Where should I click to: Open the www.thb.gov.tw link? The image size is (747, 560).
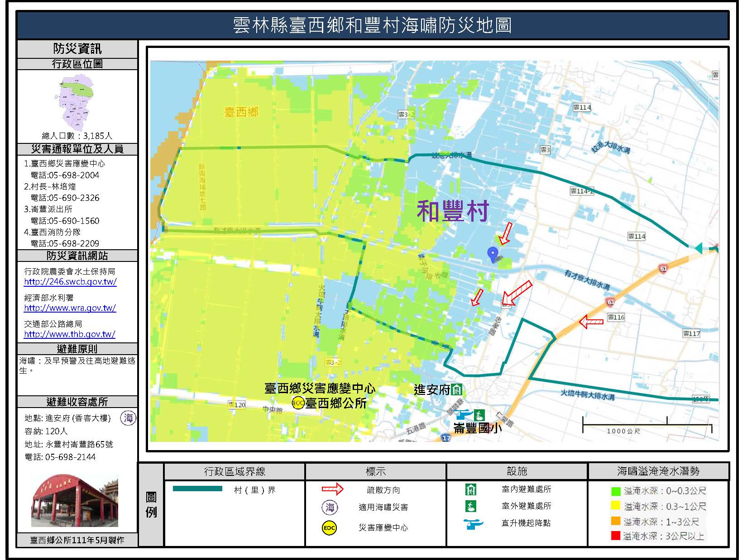click(x=70, y=334)
